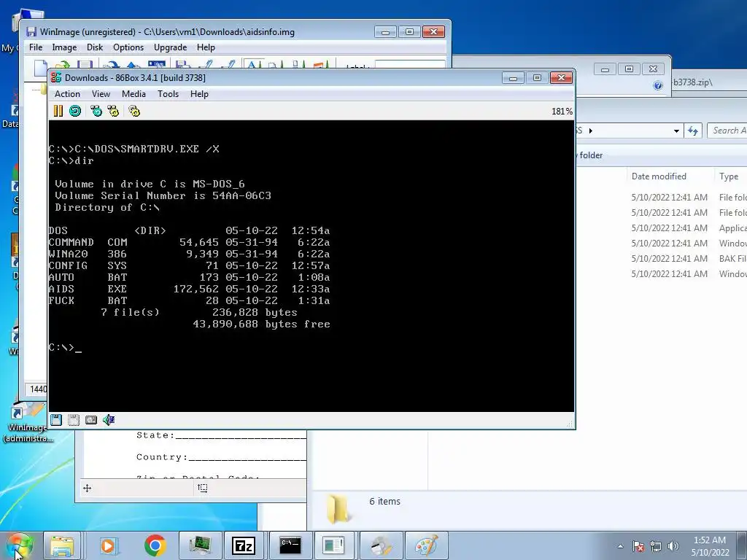Open the File menu in WinImage

point(36,47)
